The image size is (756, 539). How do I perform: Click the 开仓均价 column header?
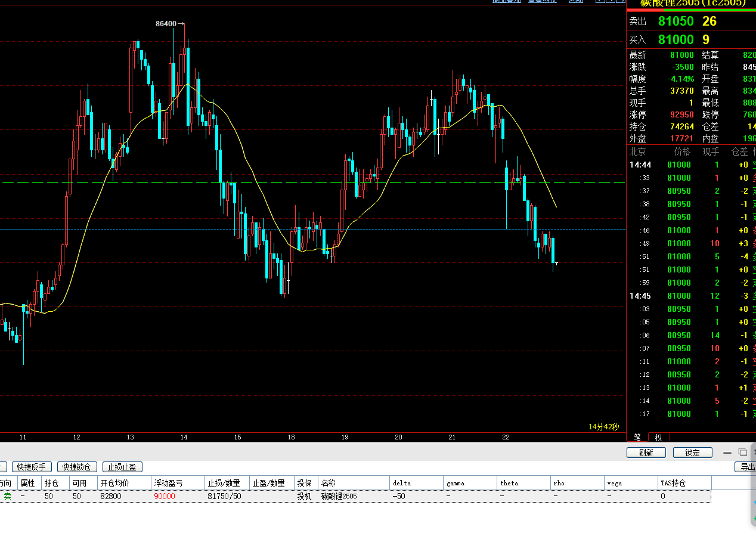[115, 483]
